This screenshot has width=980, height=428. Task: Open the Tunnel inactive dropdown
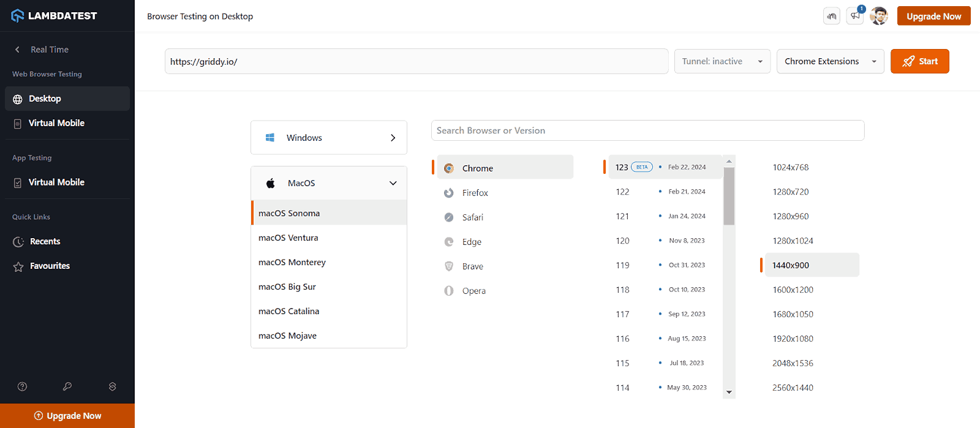pos(722,61)
